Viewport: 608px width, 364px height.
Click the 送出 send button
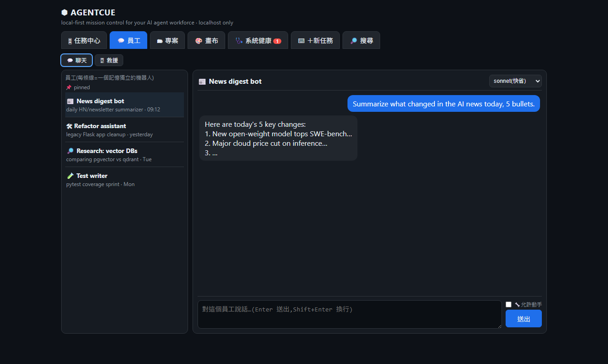pyautogui.click(x=524, y=319)
